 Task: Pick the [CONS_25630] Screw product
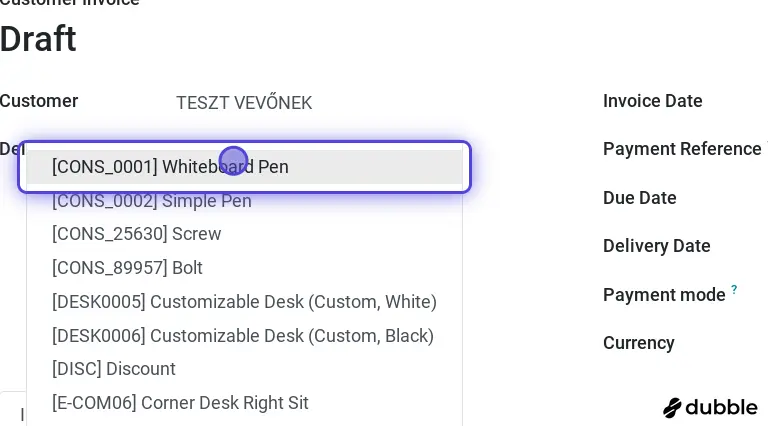(137, 234)
